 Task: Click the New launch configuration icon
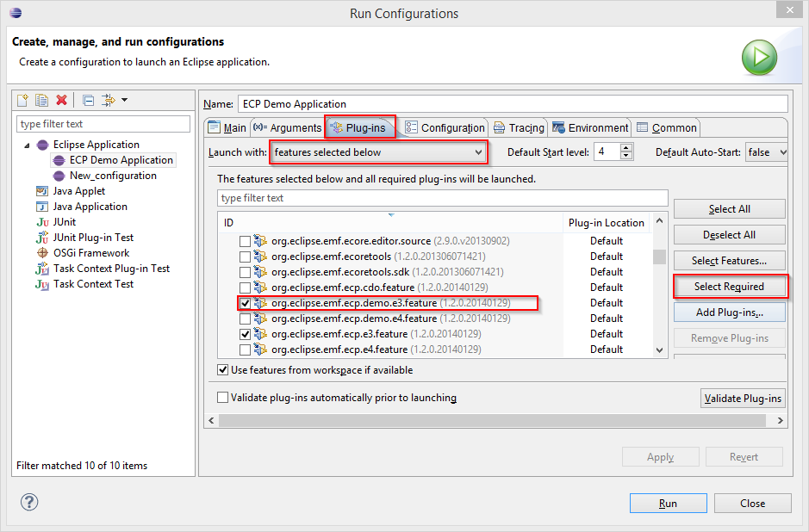[22, 100]
